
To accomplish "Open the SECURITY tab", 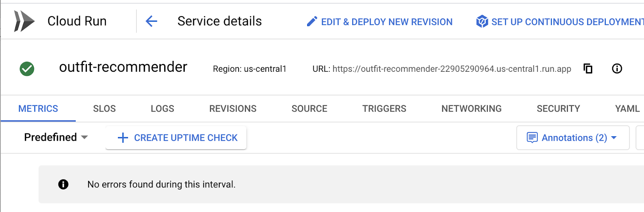I will [x=558, y=109].
